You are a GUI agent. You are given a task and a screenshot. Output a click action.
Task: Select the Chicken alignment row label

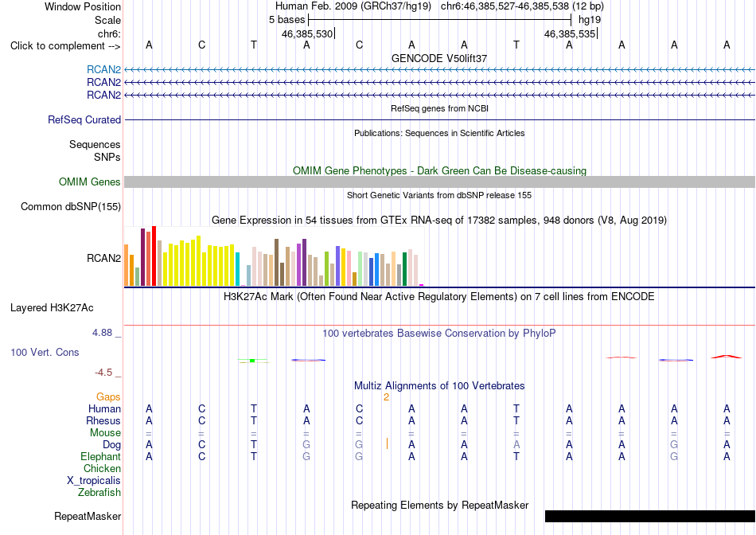point(102,468)
